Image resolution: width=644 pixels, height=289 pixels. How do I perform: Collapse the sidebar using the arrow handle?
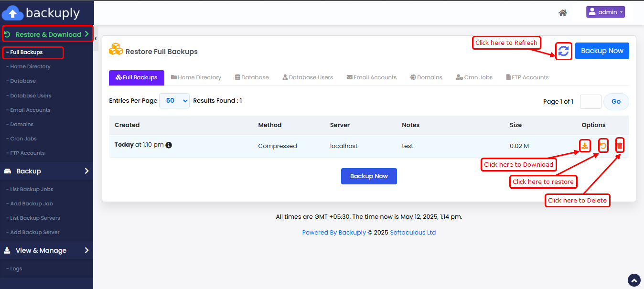click(x=96, y=38)
